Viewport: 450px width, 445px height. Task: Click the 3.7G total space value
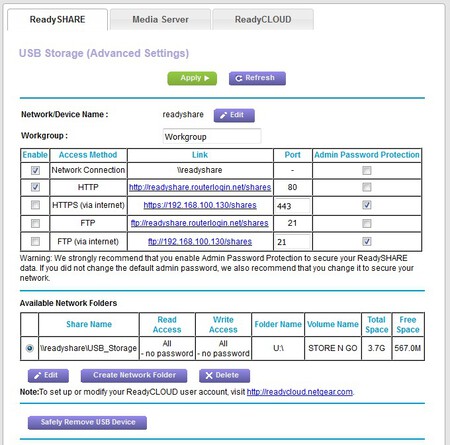coord(376,348)
